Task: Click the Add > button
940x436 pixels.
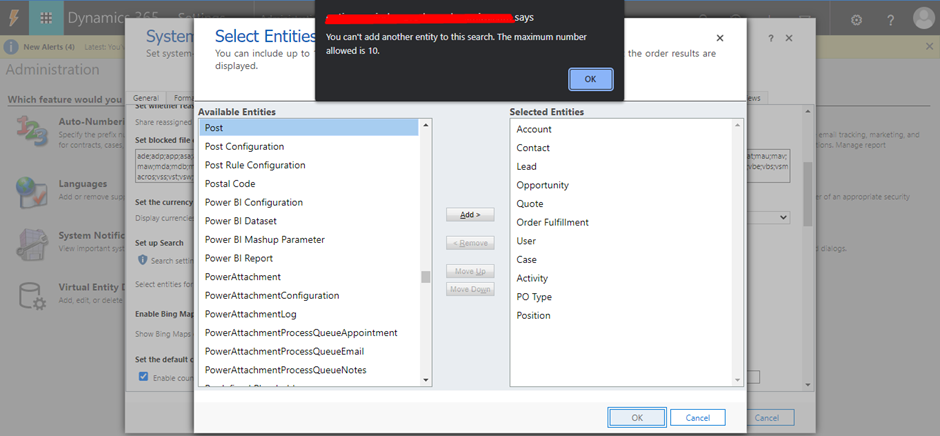Action: (470, 215)
